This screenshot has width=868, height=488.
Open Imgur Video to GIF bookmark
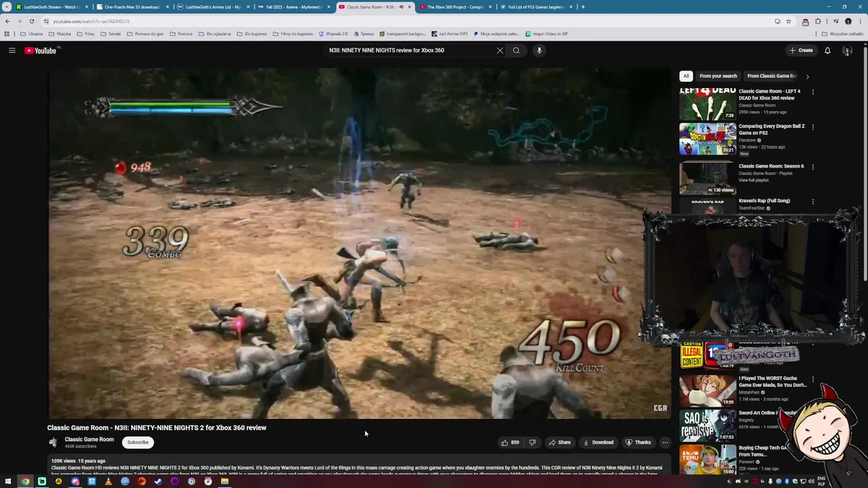pyautogui.click(x=547, y=34)
